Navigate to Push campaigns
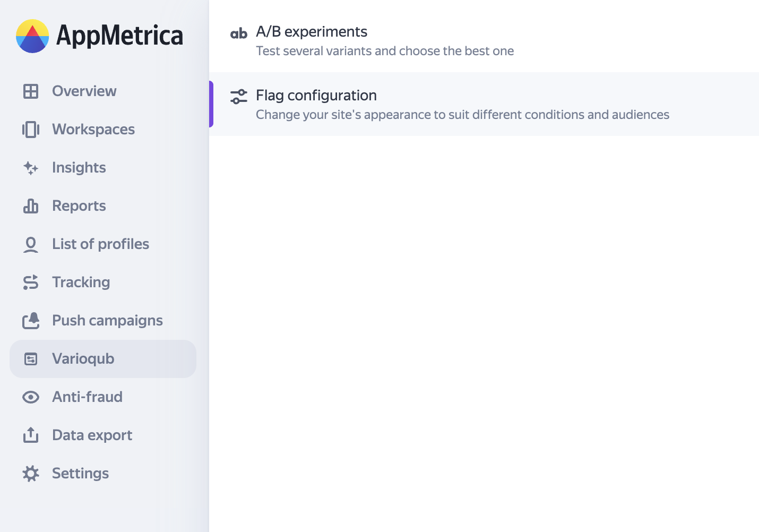Viewport: 759px width, 532px height. [x=107, y=321]
